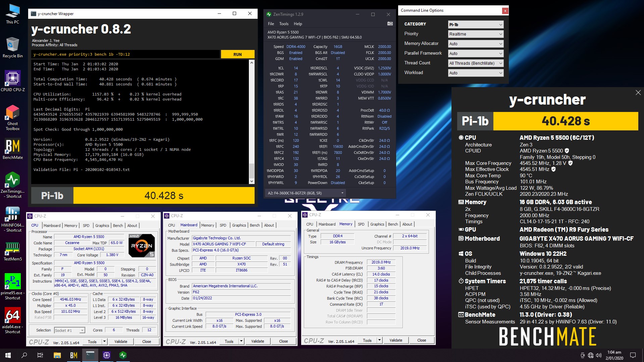Click the PCI-Express 4.0 Bus Specs value

242,250
